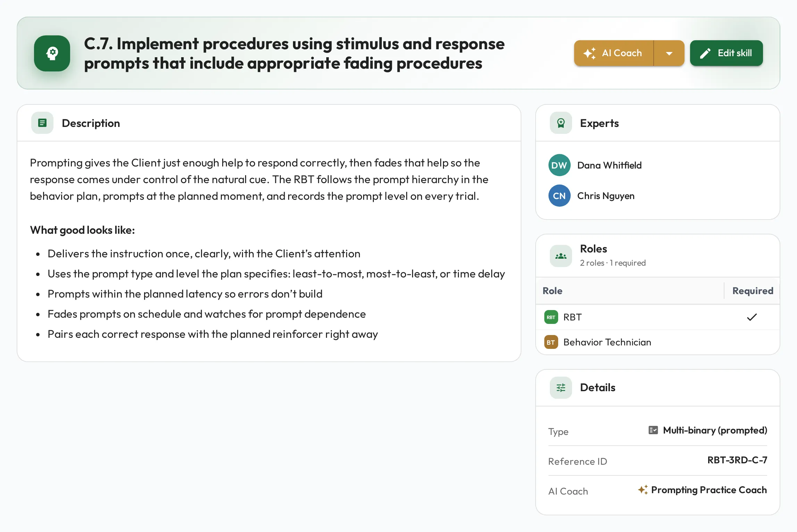Click the reference ID RBT-3RD-C-7

[x=737, y=460]
